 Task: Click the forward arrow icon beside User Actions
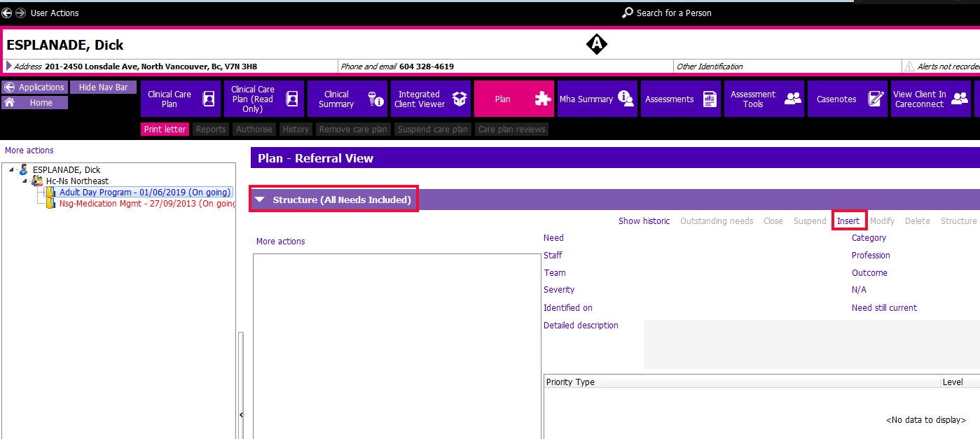click(20, 13)
